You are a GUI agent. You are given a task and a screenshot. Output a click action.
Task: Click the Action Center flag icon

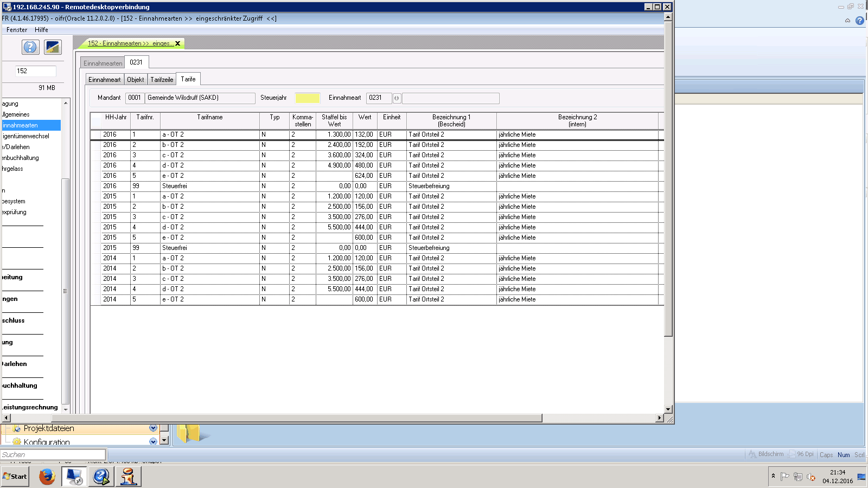tap(784, 477)
